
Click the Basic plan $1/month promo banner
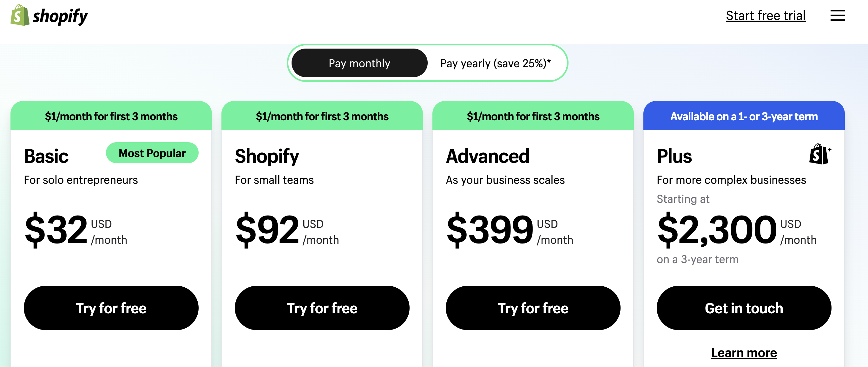tap(111, 116)
